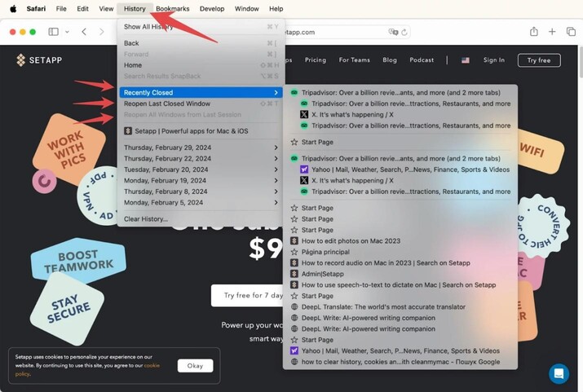Image resolution: width=583 pixels, height=392 pixels.
Task: Open the cookie policy link
Action: [x=87, y=369]
